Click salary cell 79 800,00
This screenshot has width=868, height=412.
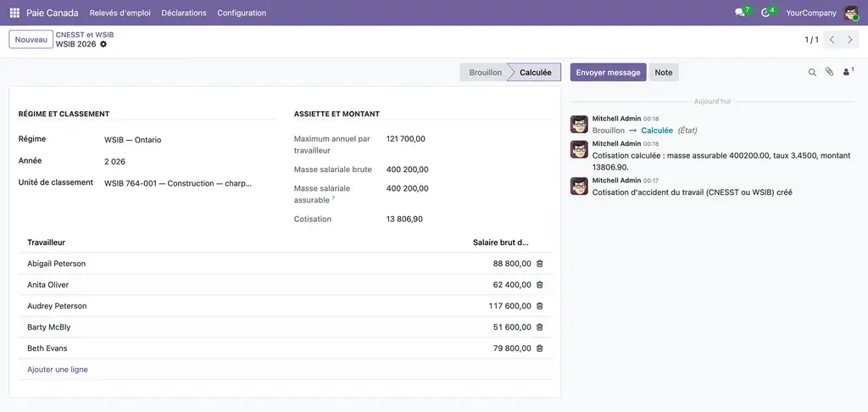[512, 348]
